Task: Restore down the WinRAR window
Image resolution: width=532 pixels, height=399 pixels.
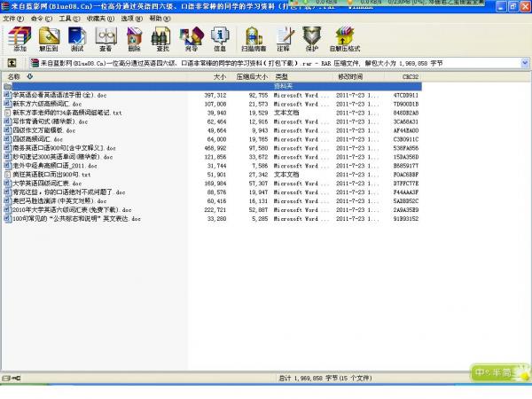Action: [512, 6]
